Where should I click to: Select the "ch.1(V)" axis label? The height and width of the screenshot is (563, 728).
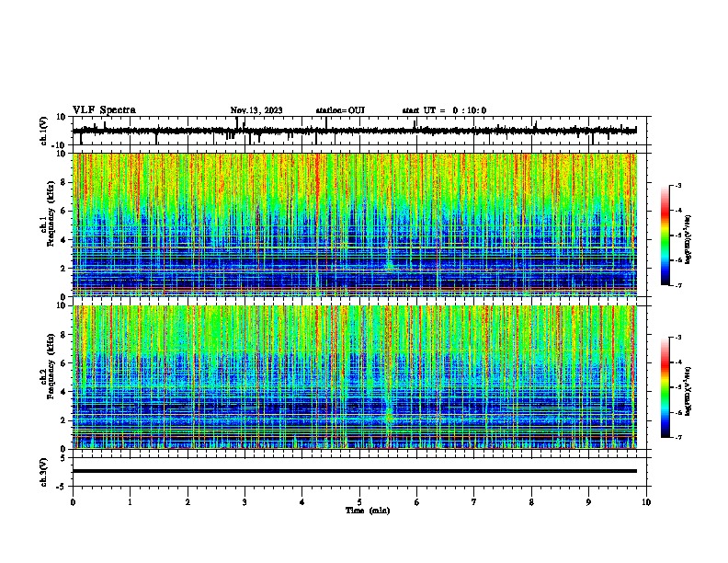[44, 131]
